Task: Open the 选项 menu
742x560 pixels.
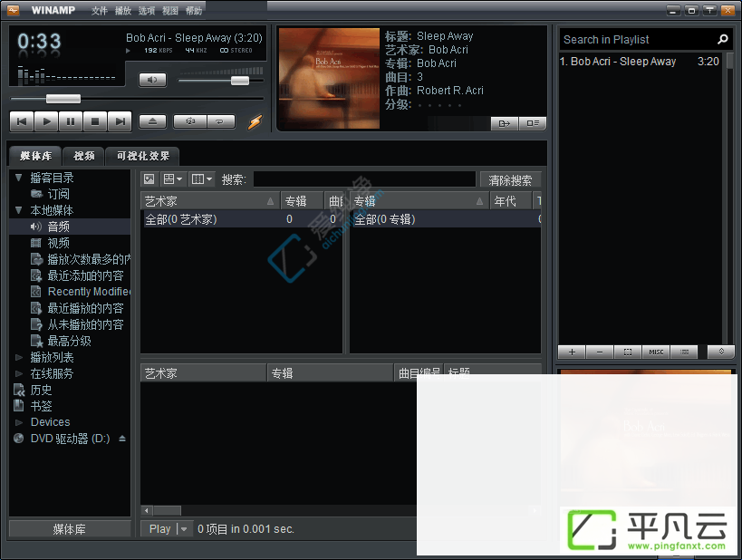Action: point(147,10)
